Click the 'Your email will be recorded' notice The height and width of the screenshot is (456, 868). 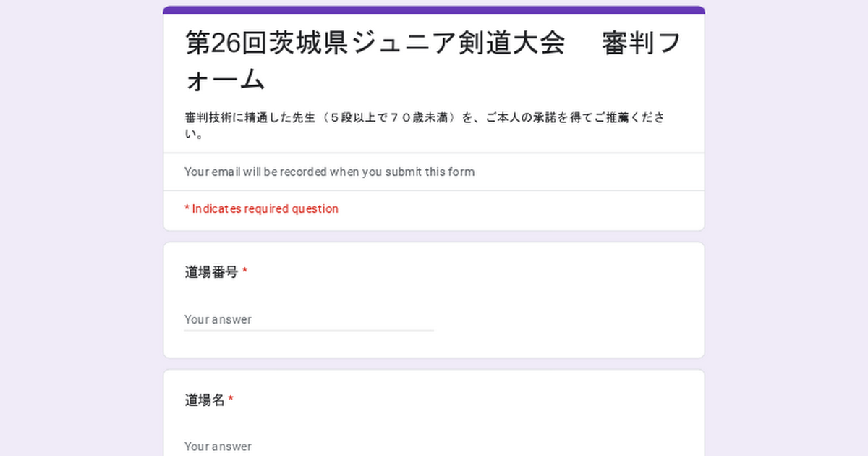(x=329, y=172)
